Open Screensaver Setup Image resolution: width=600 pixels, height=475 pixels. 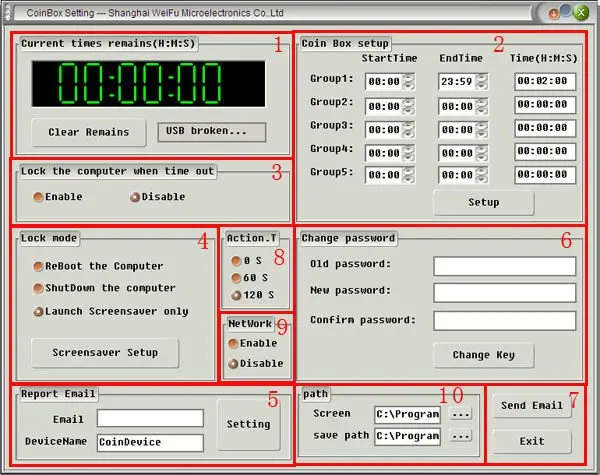click(105, 353)
